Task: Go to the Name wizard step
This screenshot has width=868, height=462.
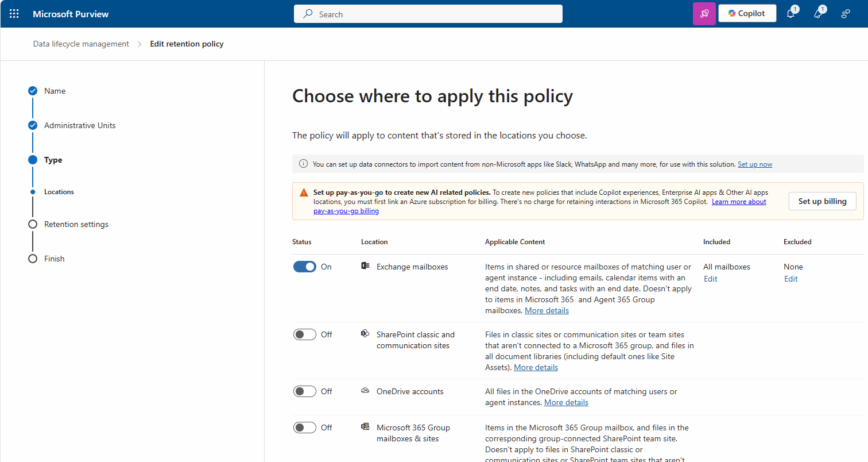Action: pyautogui.click(x=55, y=91)
